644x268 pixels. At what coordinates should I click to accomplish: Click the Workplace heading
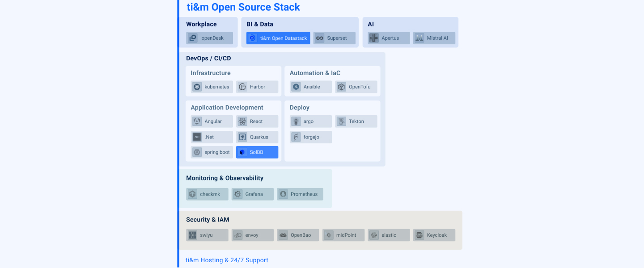[201, 24]
